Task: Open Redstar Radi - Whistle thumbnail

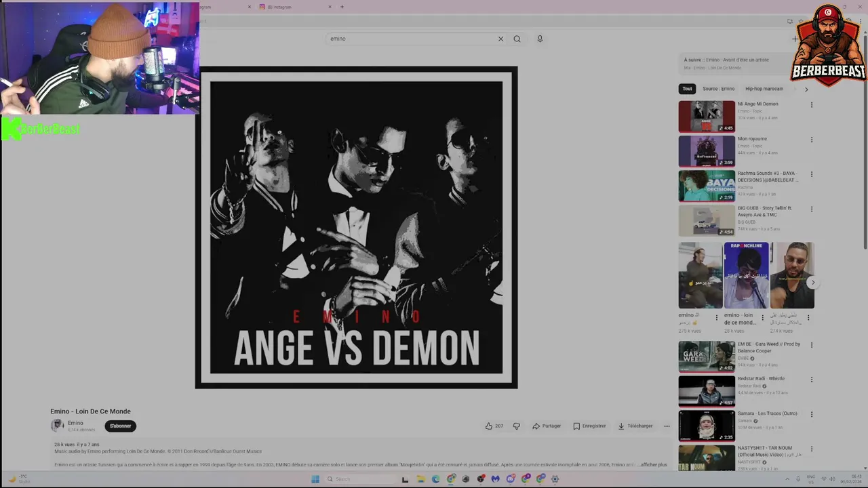Action: (x=707, y=391)
